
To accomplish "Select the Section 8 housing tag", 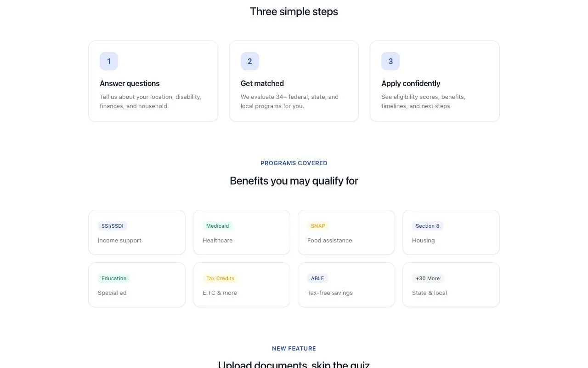I will pos(427,226).
